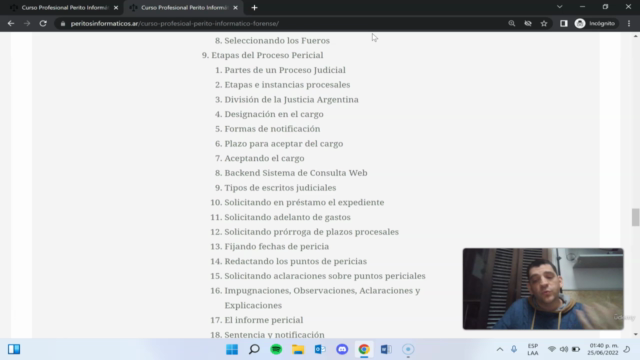Open taskbar Search
Screen dimensions: 640x360
(x=254, y=349)
